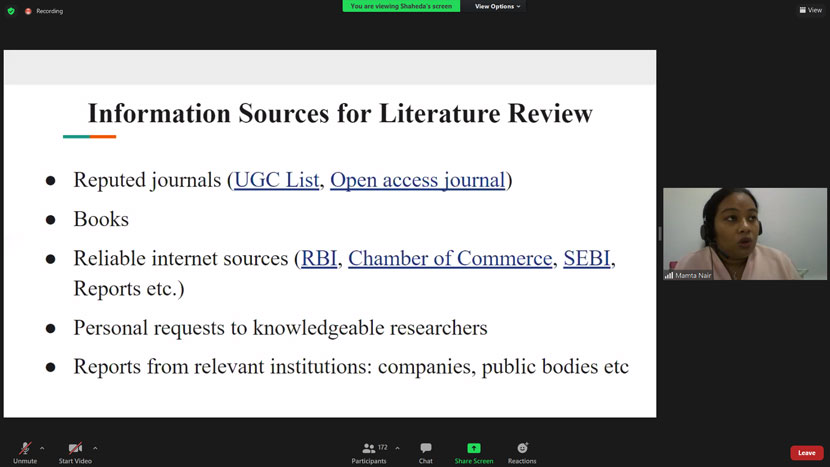
Task: Switch layout using the View button
Action: pyautogui.click(x=809, y=10)
